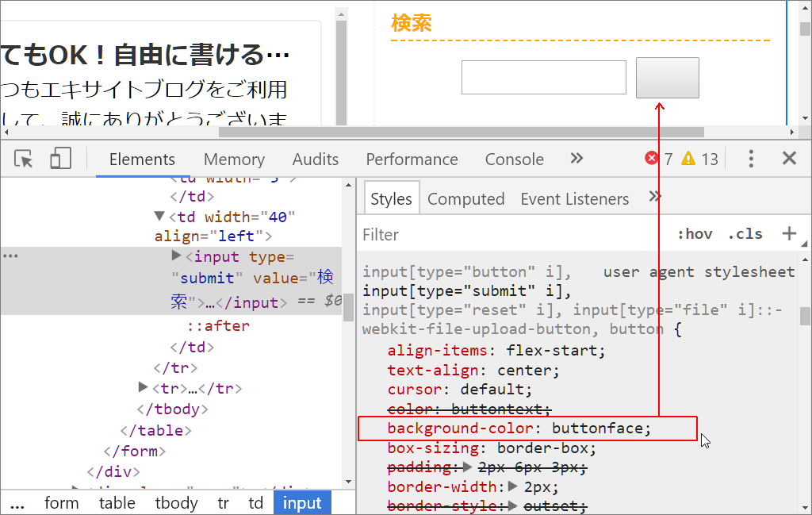The height and width of the screenshot is (515, 812).
Task: Select the closing </form> tag
Action: click(x=135, y=452)
